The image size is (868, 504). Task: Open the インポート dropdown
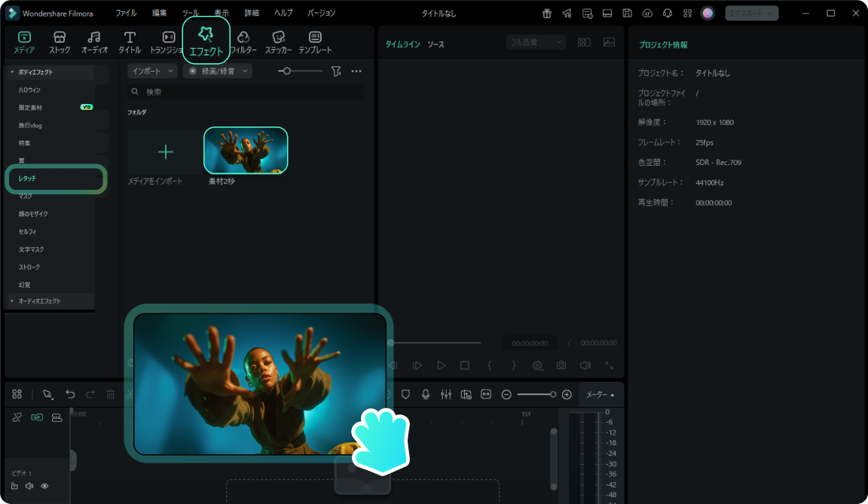[152, 71]
